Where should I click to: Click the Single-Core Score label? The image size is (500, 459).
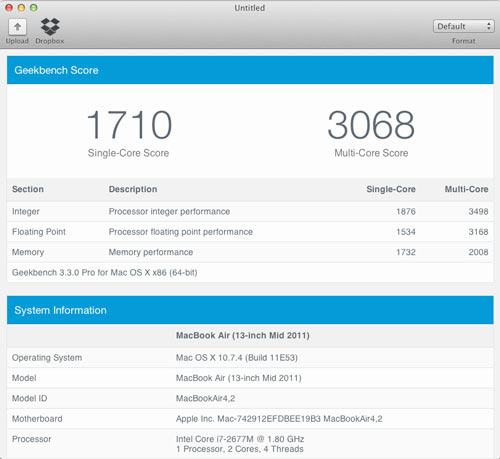[x=128, y=153]
